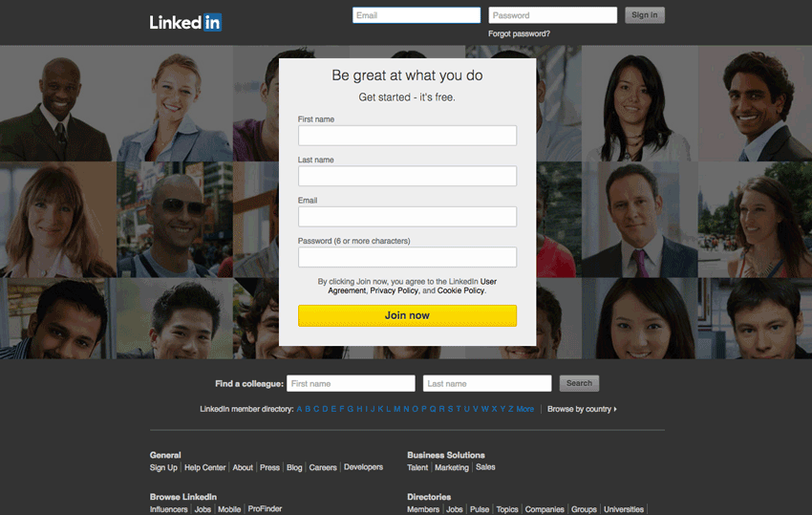Open the Privacy Policy link
The height and width of the screenshot is (515, 812).
394,290
